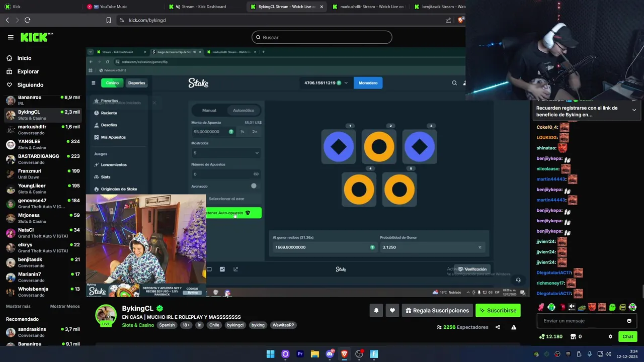Click the browser address bar URL
Viewport: 644px width, 362px height.
(x=147, y=20)
